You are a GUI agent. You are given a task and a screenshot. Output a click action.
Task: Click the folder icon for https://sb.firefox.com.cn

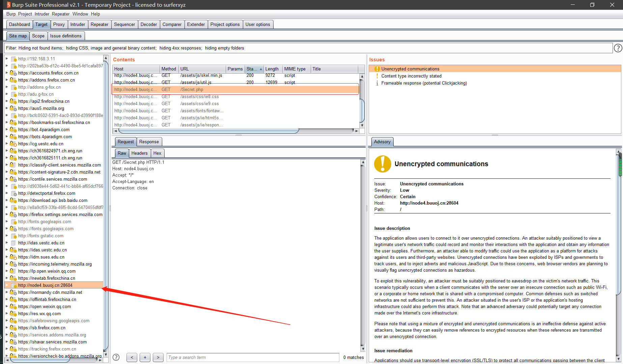(x=13, y=328)
